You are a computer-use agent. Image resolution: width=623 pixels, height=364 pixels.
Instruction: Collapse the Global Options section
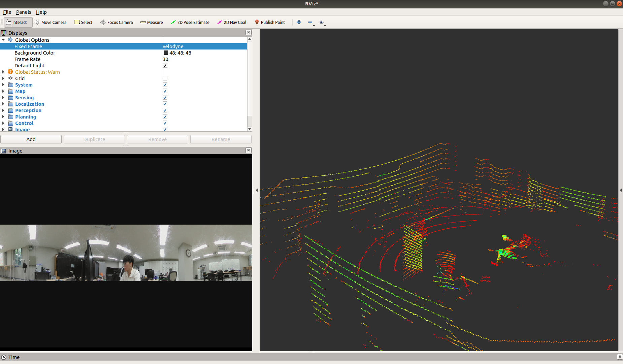(3, 40)
